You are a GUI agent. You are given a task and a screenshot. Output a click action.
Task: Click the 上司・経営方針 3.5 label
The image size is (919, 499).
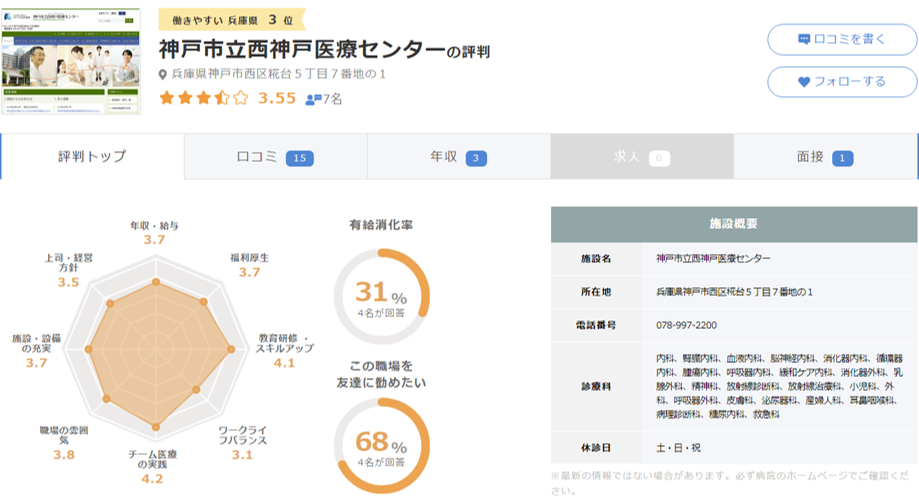coord(69,270)
